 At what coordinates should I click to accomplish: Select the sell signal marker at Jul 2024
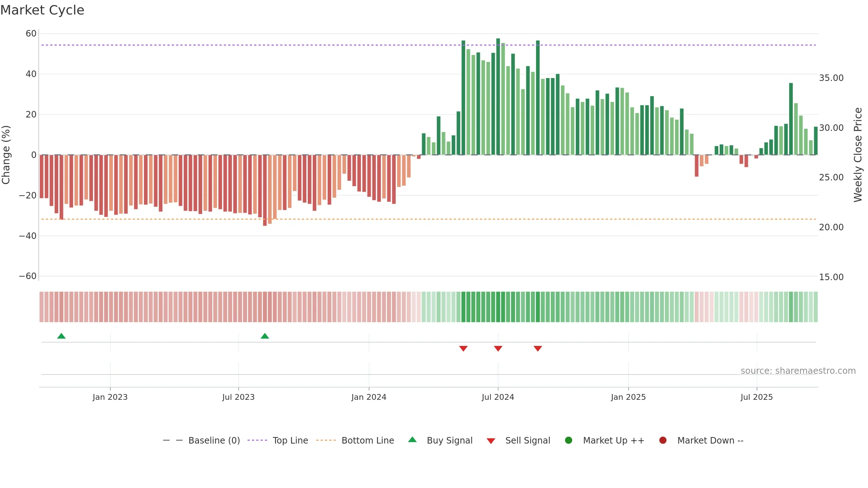[498, 348]
